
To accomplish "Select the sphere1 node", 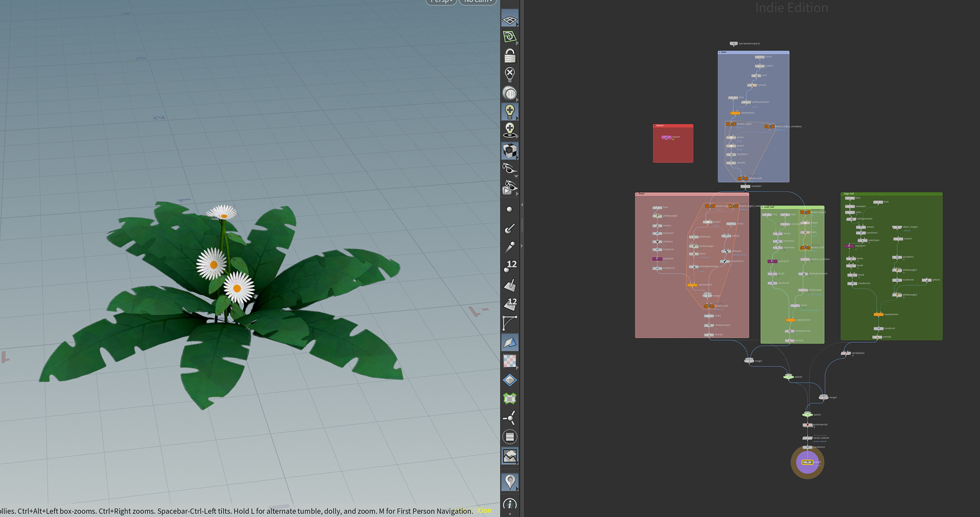I will click(926, 280).
